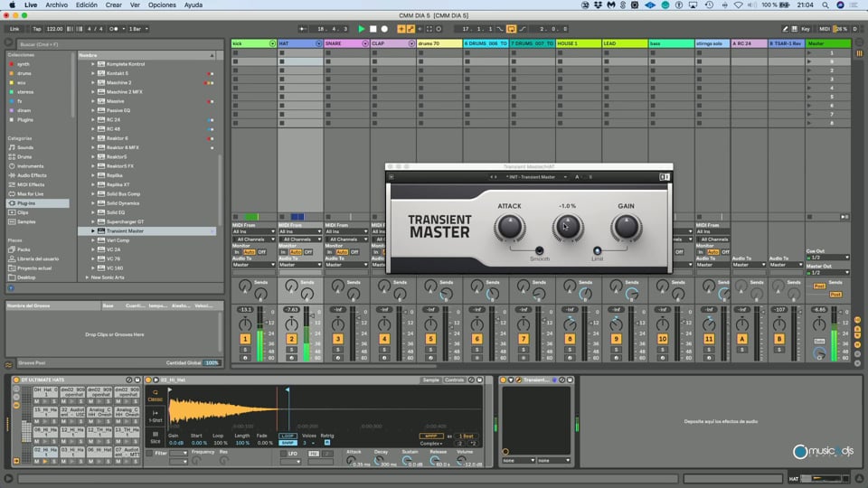Toggle the Simpler LOOP button

click(x=288, y=436)
